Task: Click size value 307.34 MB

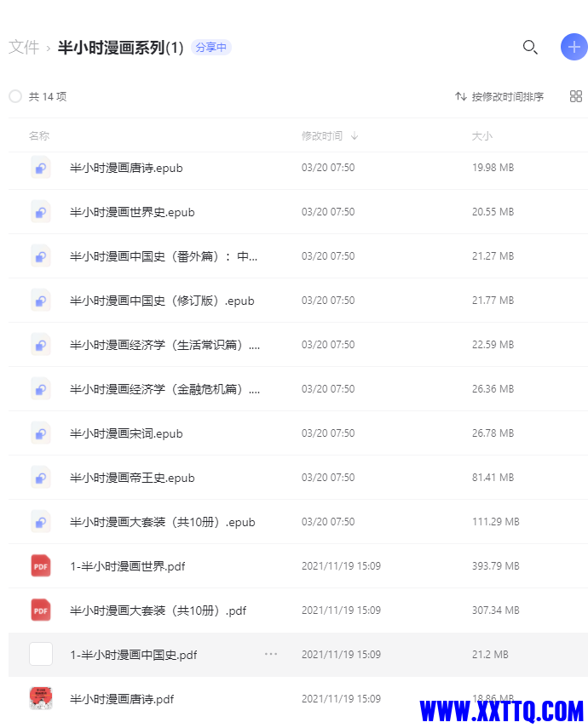Action: 496,610
